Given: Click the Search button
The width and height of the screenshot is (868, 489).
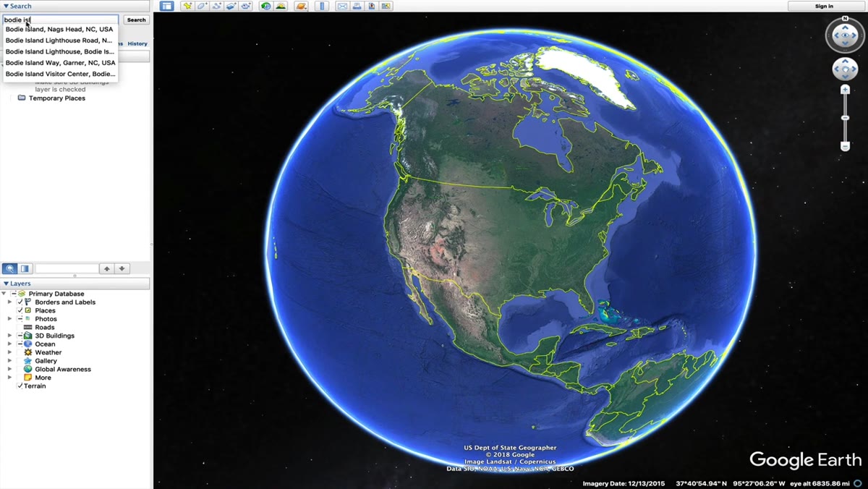Looking at the screenshot, I should coord(136,20).
